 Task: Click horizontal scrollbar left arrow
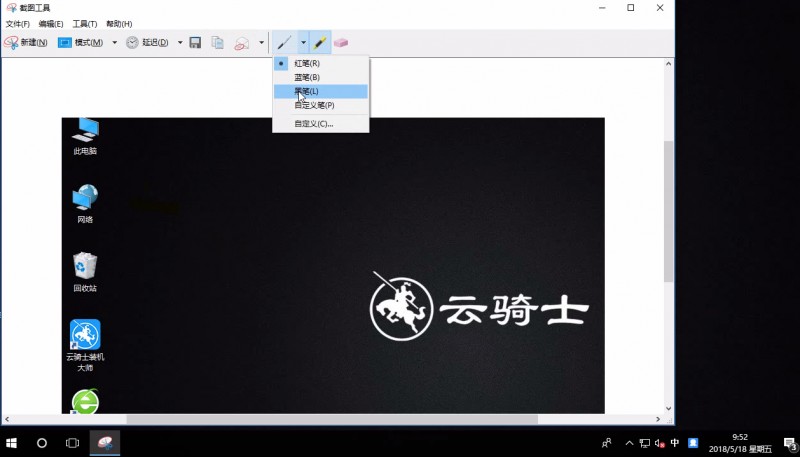click(7, 419)
